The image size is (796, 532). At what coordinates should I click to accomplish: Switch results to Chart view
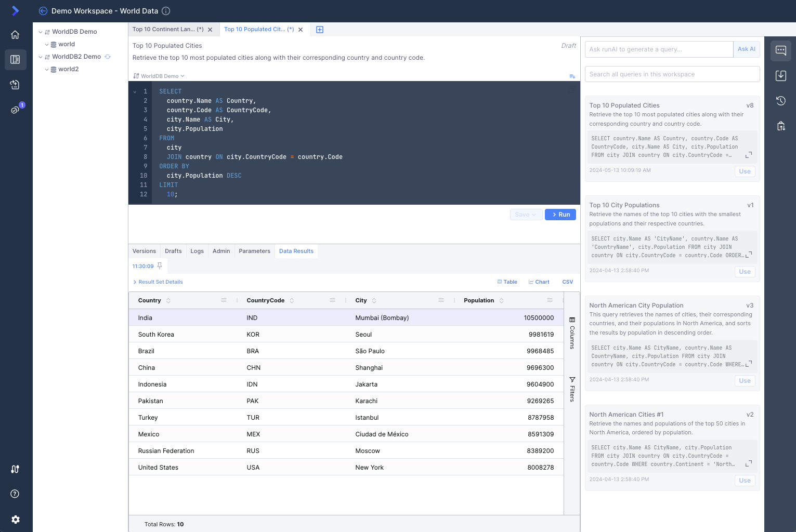pos(539,282)
